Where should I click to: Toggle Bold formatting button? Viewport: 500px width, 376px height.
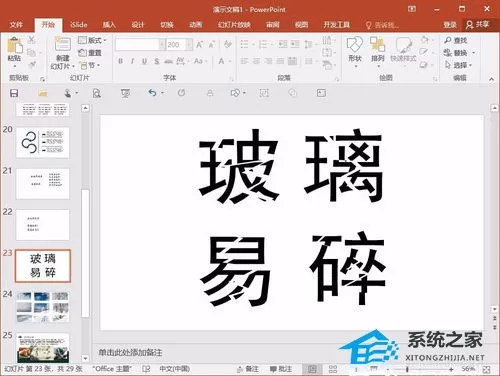121,61
